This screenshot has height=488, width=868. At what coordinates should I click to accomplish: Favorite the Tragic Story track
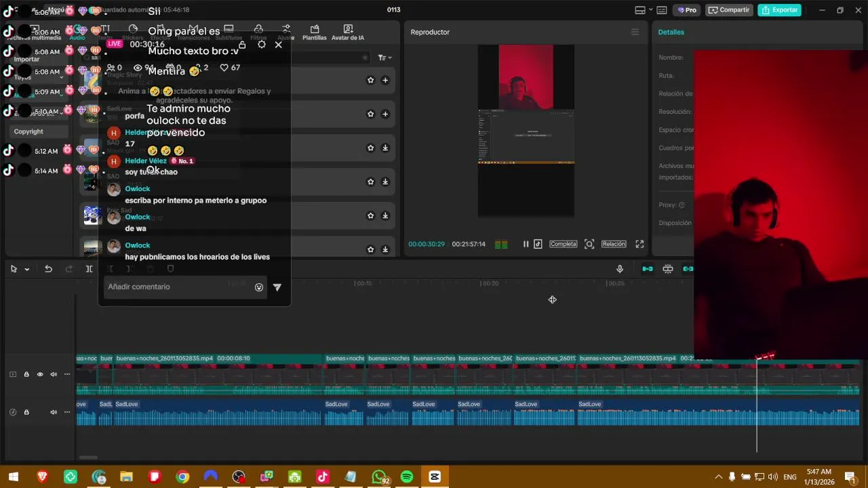370,80
